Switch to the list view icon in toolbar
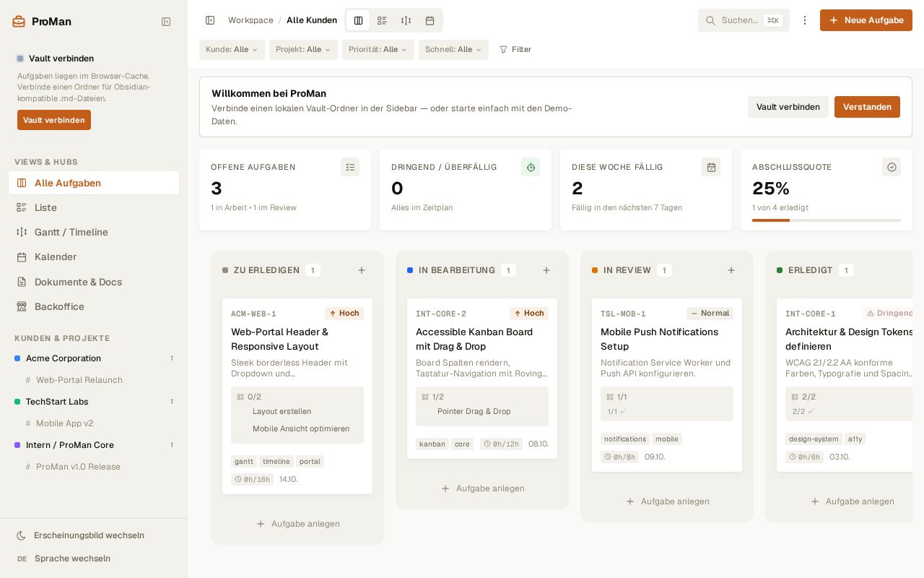Viewport: 924px width, 578px height. click(382, 20)
